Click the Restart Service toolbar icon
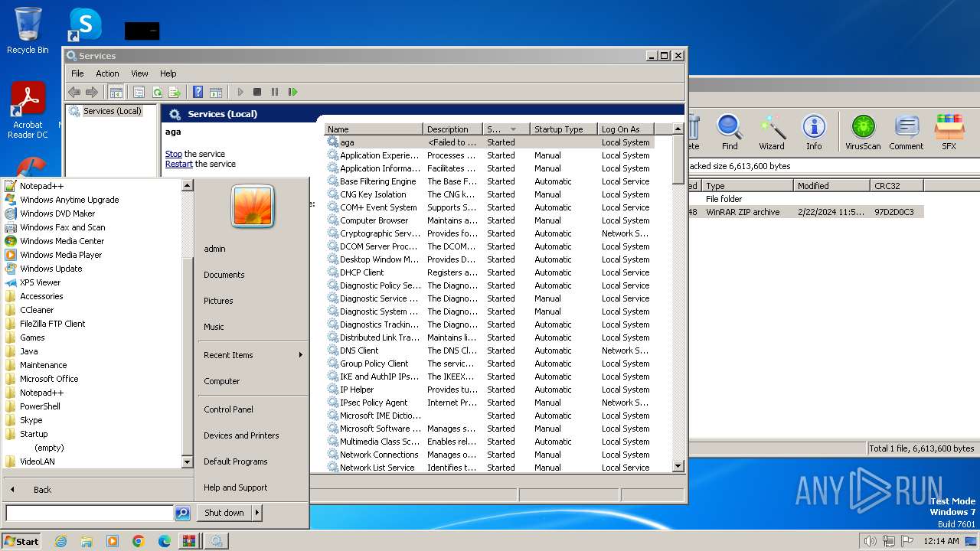This screenshot has width=980, height=551. click(x=292, y=92)
